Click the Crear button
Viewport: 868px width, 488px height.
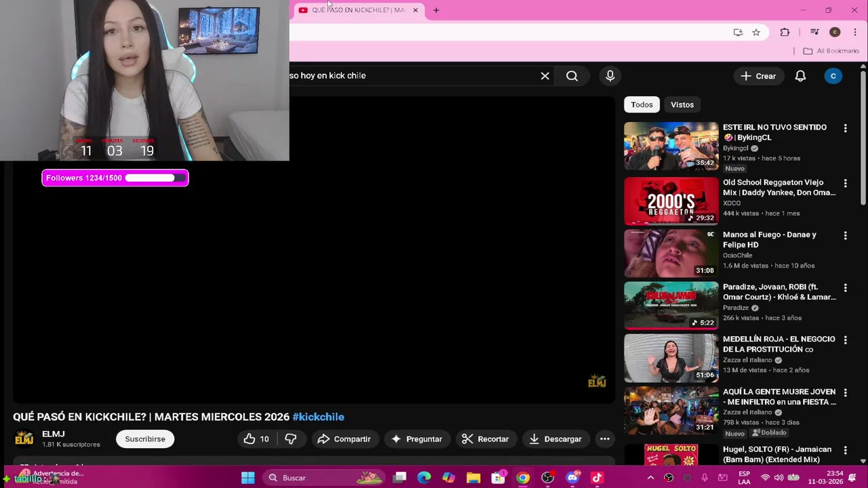point(758,76)
